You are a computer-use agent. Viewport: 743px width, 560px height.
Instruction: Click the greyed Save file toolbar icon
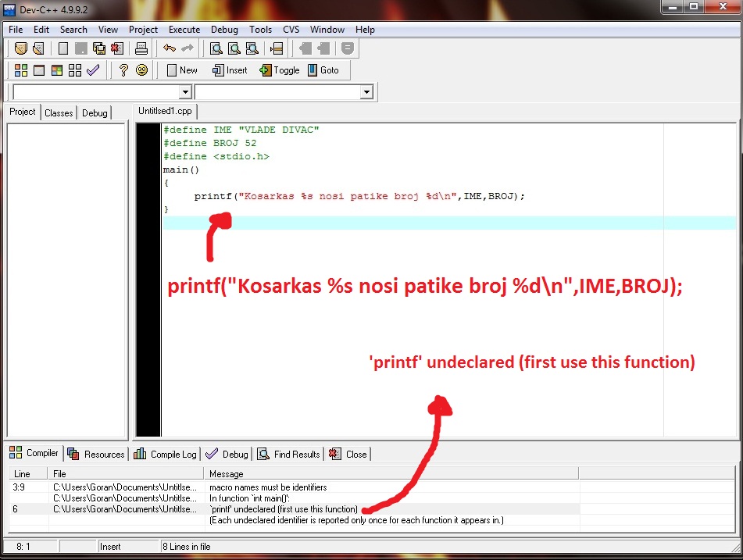pyautogui.click(x=81, y=48)
